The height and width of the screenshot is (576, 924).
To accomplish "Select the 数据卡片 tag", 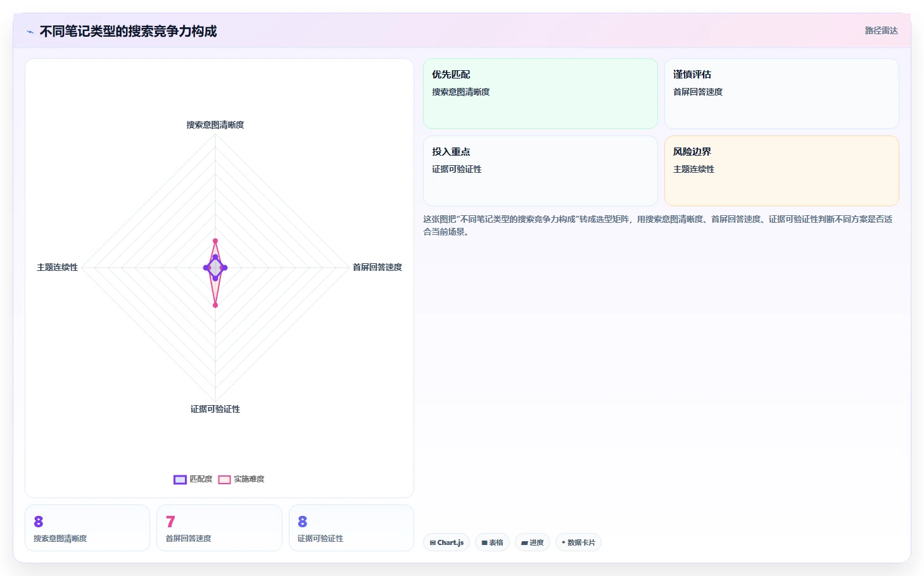I will click(x=578, y=542).
